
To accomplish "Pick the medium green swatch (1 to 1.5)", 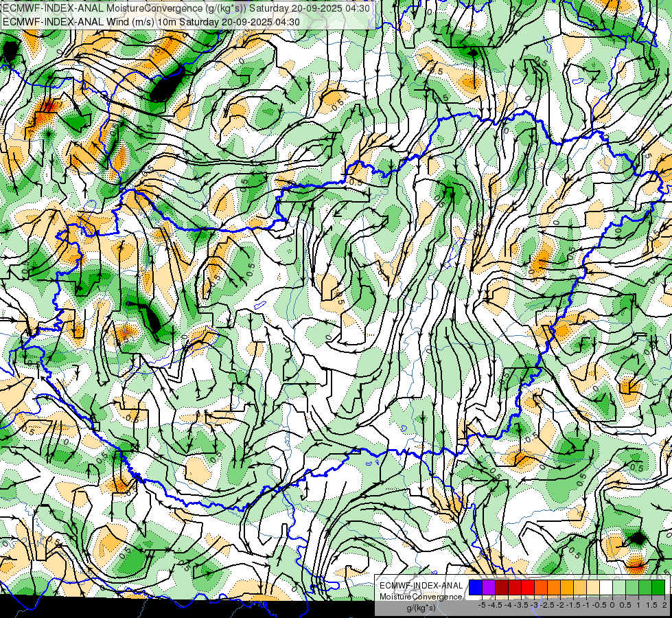I will pos(645,587).
